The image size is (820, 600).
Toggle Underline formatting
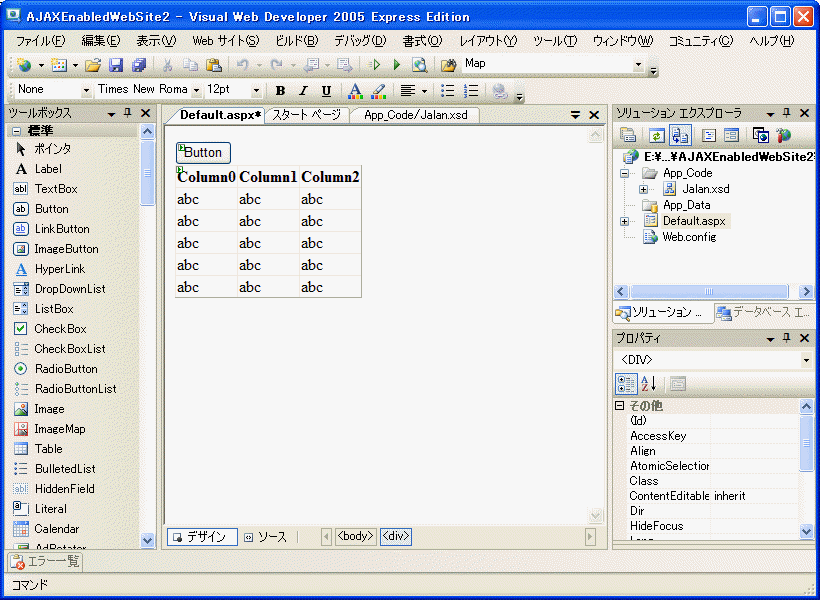[x=326, y=91]
